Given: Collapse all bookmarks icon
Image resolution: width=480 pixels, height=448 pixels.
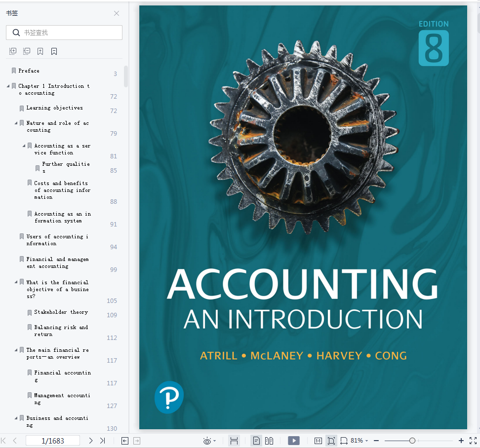Looking at the screenshot, I should pyautogui.click(x=27, y=51).
